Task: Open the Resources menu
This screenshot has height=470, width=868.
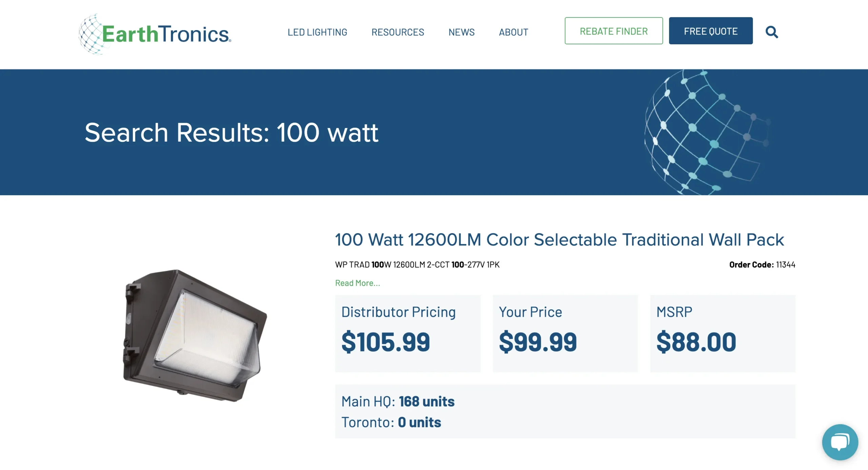Action: [398, 32]
